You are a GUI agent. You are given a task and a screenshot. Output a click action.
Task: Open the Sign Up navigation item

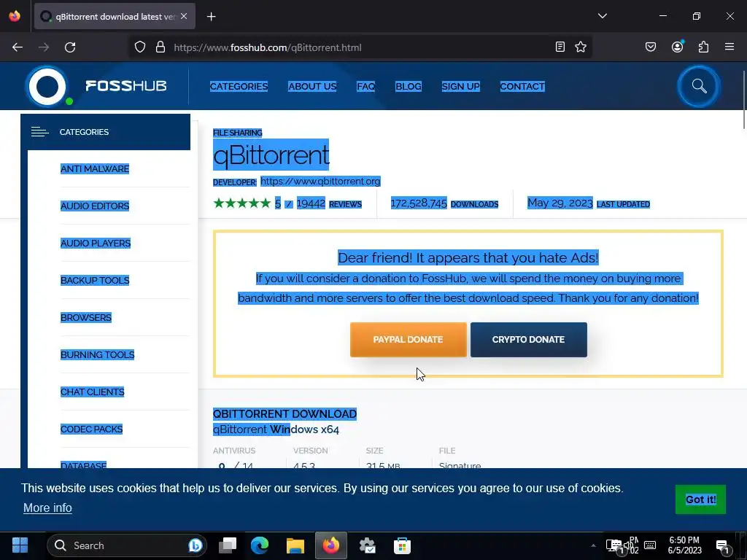click(461, 86)
